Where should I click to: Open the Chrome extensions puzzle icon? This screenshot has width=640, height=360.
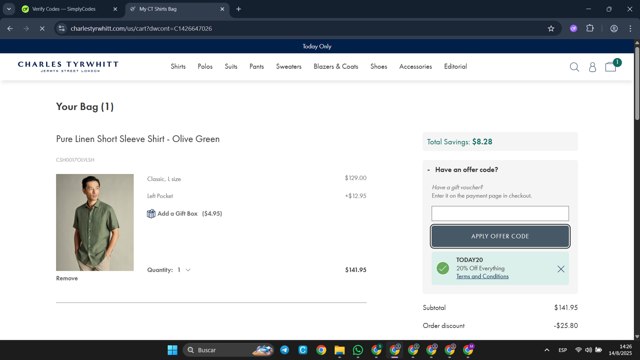click(x=590, y=29)
